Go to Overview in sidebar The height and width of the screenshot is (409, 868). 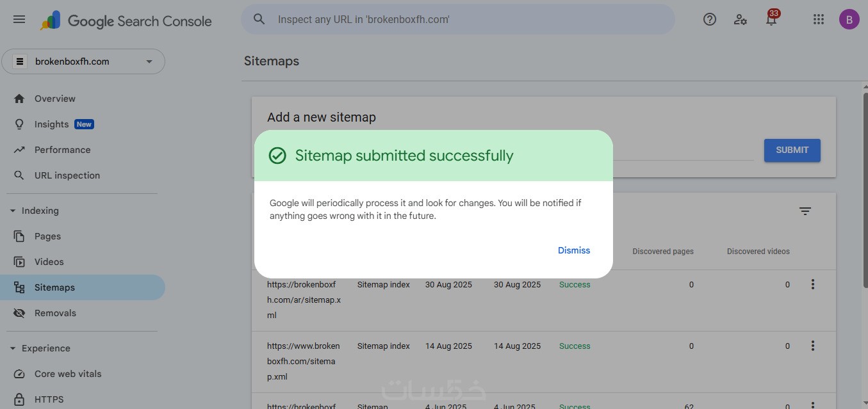tap(55, 99)
